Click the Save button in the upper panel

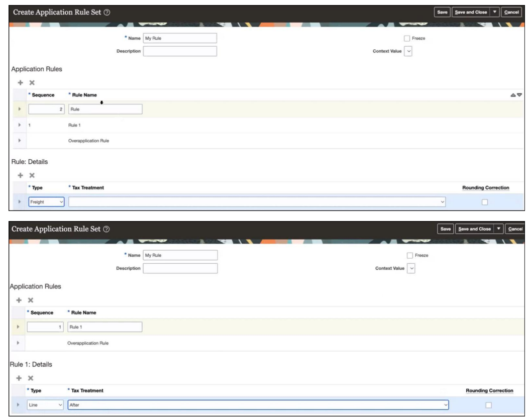(x=442, y=12)
